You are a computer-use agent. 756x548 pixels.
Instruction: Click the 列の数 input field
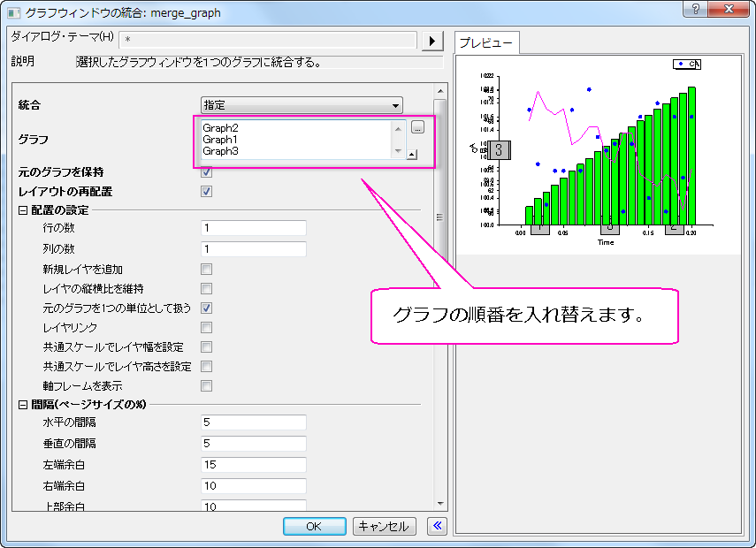point(254,249)
